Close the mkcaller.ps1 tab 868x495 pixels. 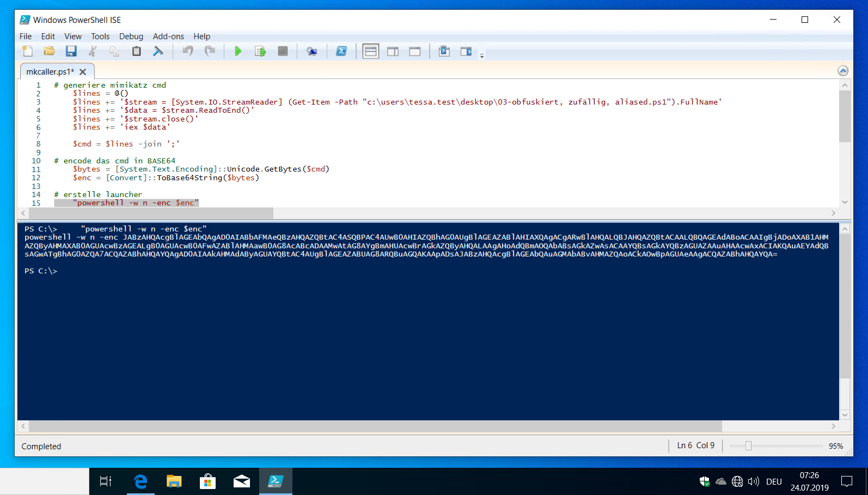pos(83,72)
